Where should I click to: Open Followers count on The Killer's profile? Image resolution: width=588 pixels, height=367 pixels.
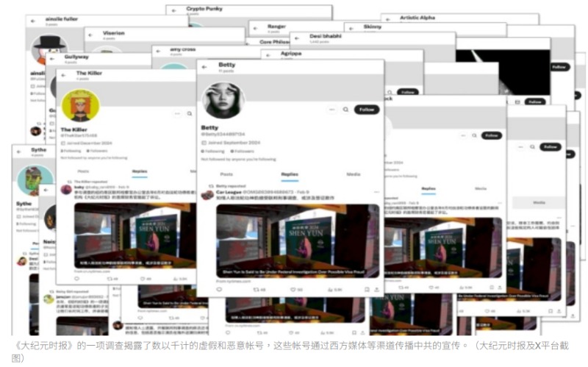coord(97,151)
